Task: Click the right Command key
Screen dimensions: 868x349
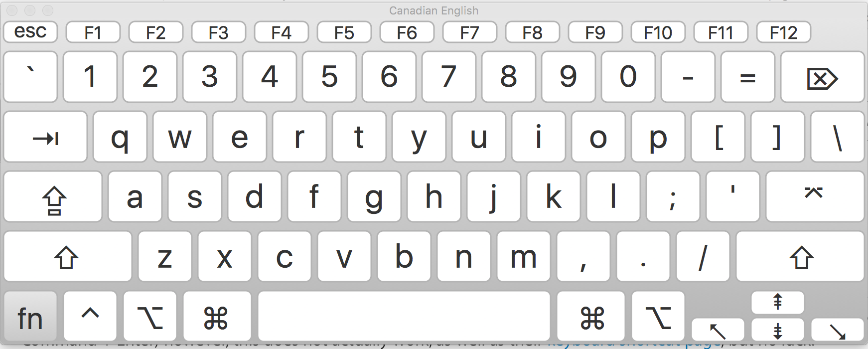Action: pos(591,317)
